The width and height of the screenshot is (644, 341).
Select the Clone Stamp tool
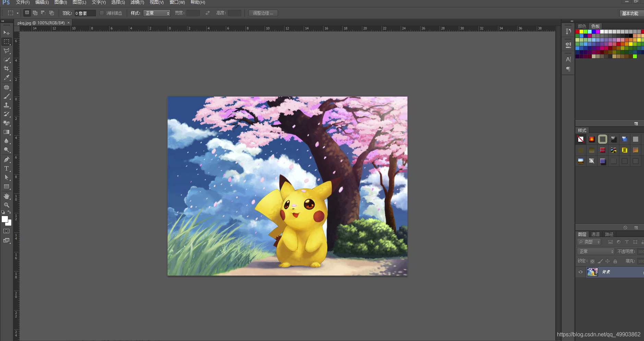point(7,105)
